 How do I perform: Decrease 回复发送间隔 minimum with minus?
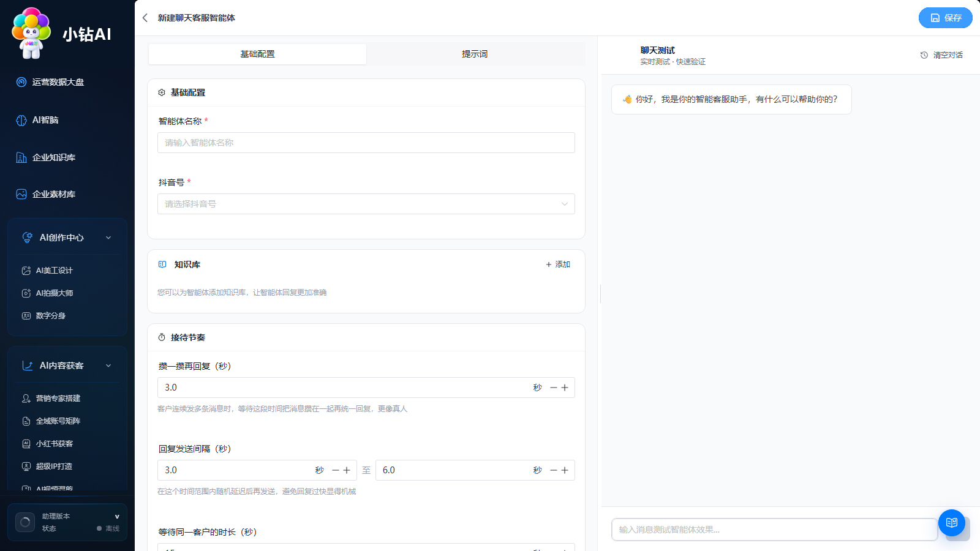336,470
